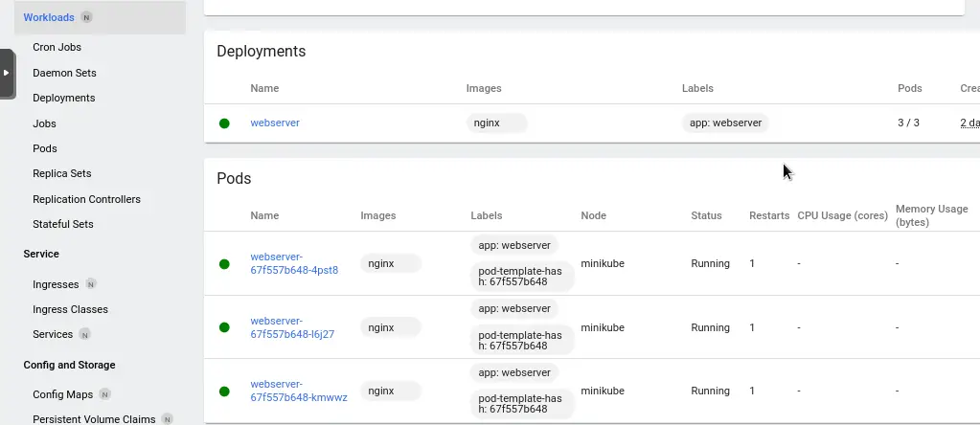Click the N badge beside Workloads

coord(86,17)
